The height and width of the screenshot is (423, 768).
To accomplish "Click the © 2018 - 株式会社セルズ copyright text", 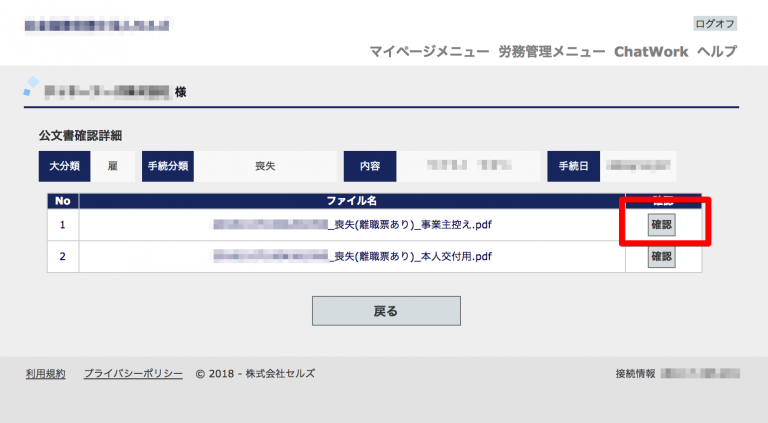I will [x=255, y=374].
